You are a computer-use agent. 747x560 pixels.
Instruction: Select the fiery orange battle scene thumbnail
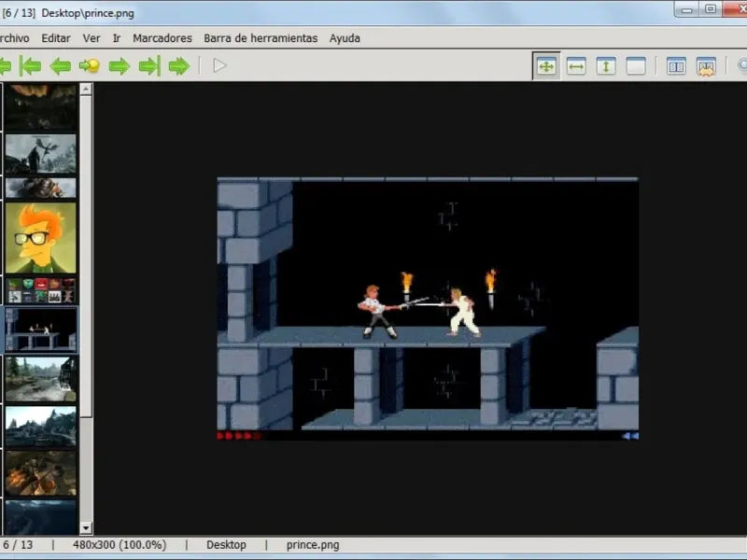[40, 473]
